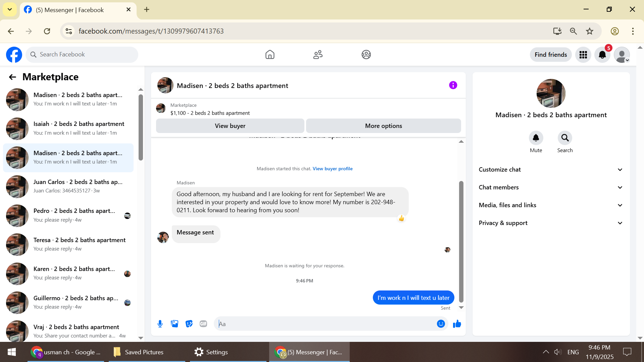The width and height of the screenshot is (644, 362).
Task: Open the Groups icon in top navigation
Action: [366, 55]
